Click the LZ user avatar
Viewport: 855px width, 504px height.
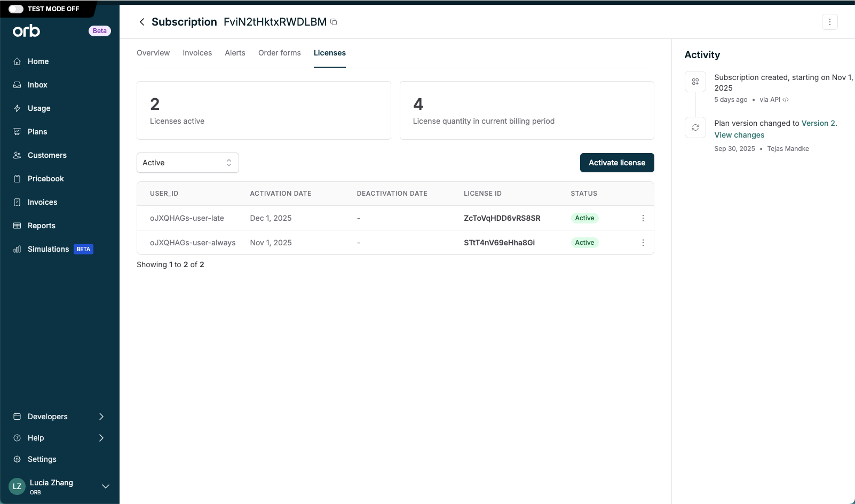[x=17, y=486]
